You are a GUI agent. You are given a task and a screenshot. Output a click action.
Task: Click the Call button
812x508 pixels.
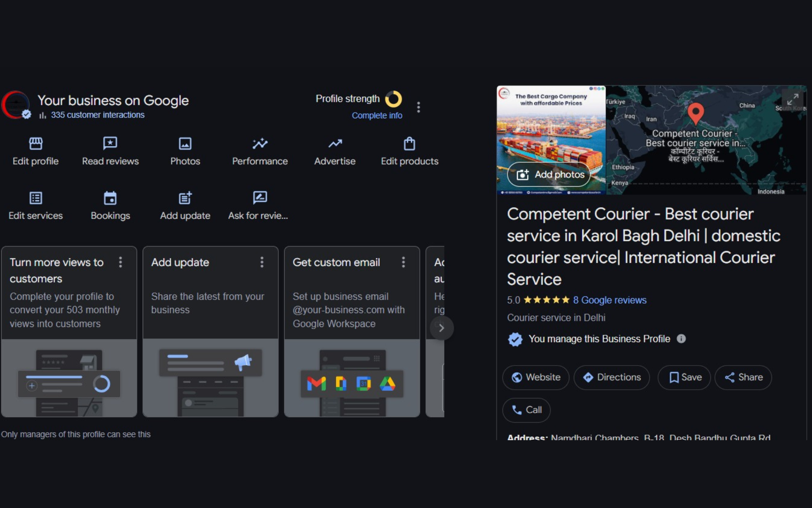point(526,410)
